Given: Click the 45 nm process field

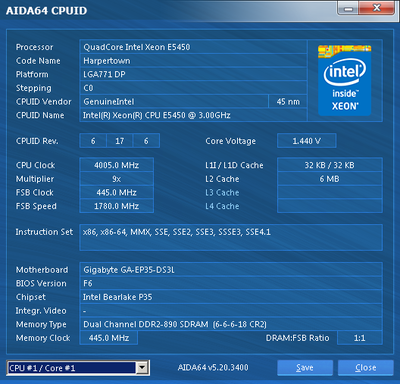Looking at the screenshot, I should [x=288, y=102].
